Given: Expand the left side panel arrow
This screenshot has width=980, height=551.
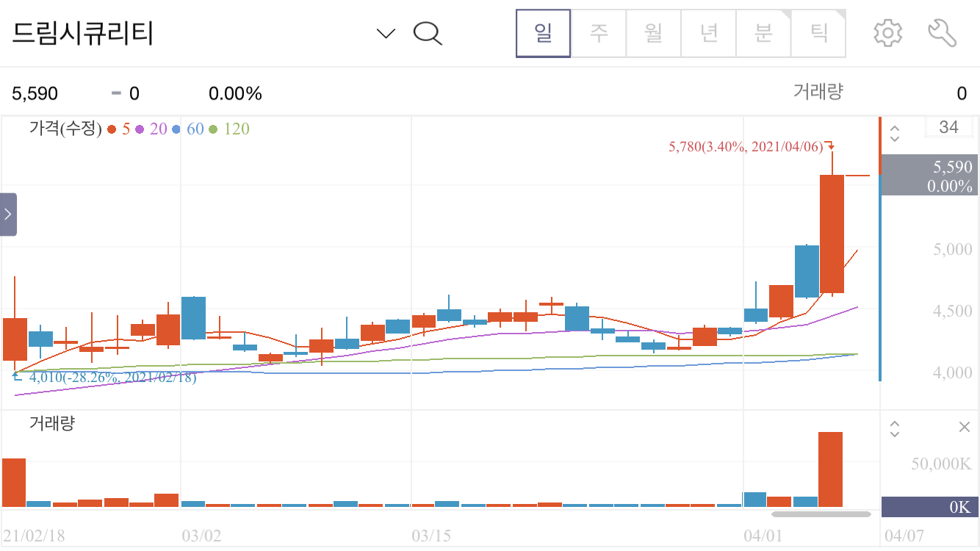Looking at the screenshot, I should click(x=8, y=215).
